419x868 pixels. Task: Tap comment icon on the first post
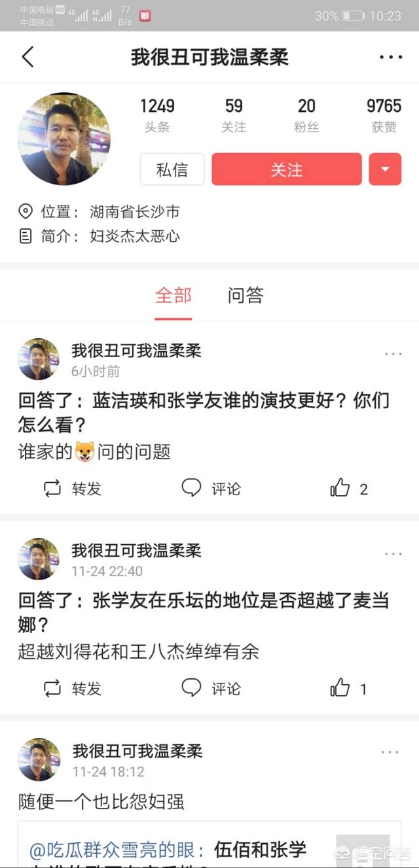191,488
